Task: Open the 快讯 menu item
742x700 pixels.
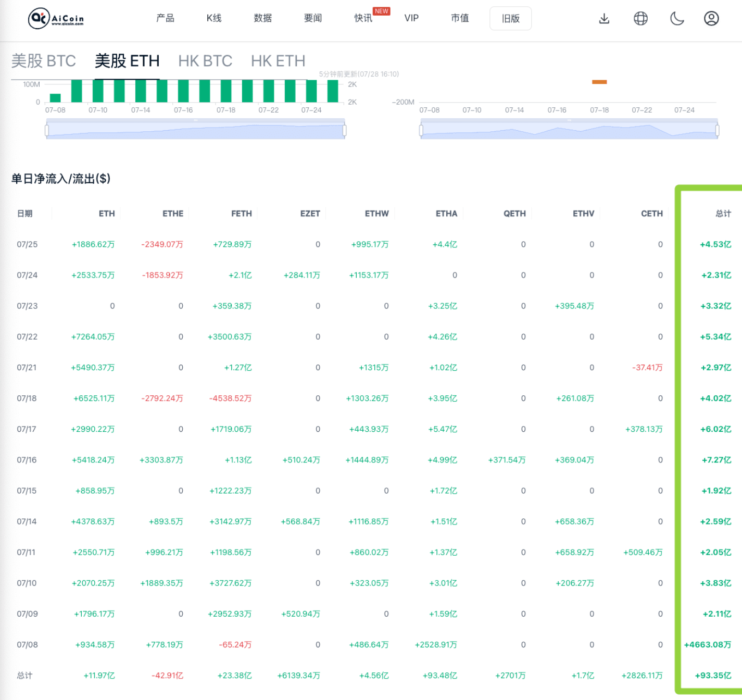Action: [363, 18]
